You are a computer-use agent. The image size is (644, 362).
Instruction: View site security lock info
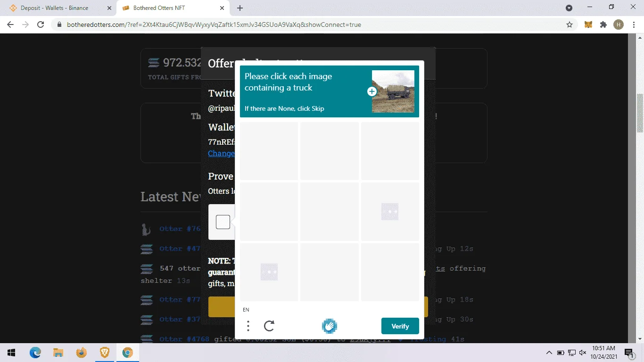[x=59, y=25]
